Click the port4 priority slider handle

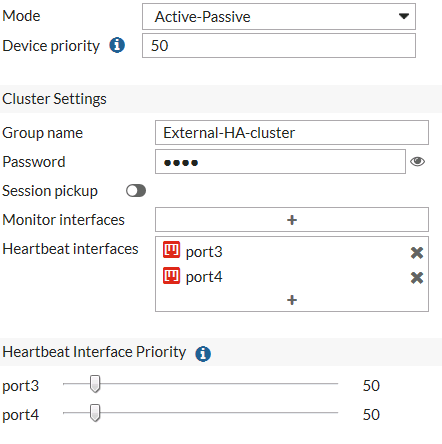tap(95, 413)
